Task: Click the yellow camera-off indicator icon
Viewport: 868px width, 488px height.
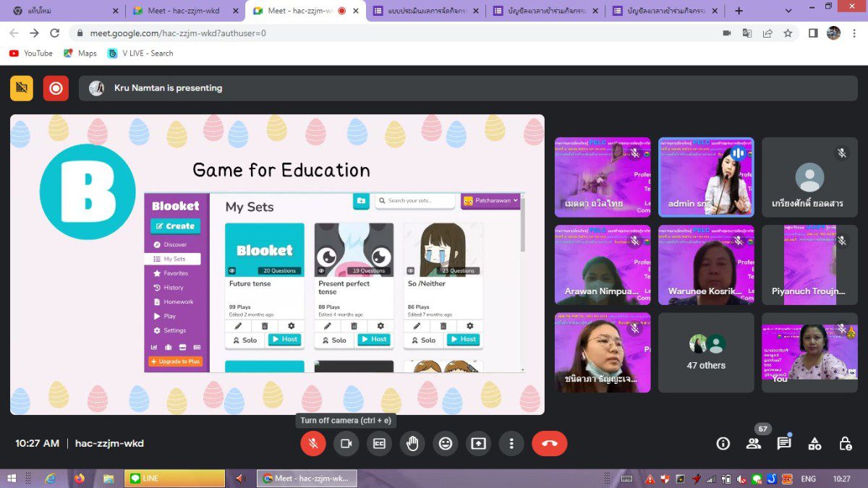Action: coord(22,88)
